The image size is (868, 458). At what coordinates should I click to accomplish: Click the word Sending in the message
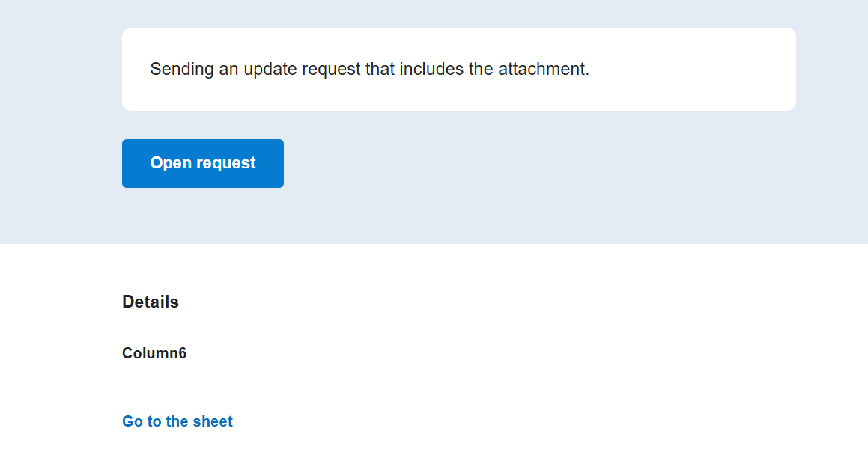coord(182,69)
